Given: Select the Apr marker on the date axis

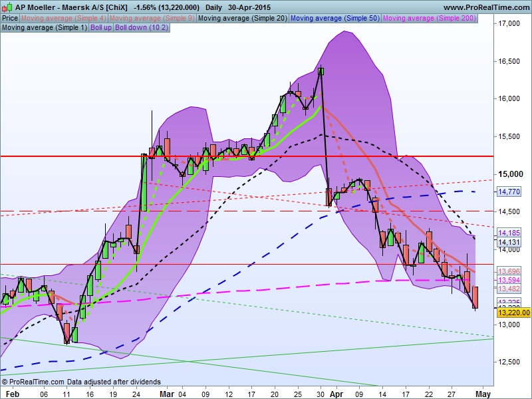Looking at the screenshot, I should coord(336,394).
